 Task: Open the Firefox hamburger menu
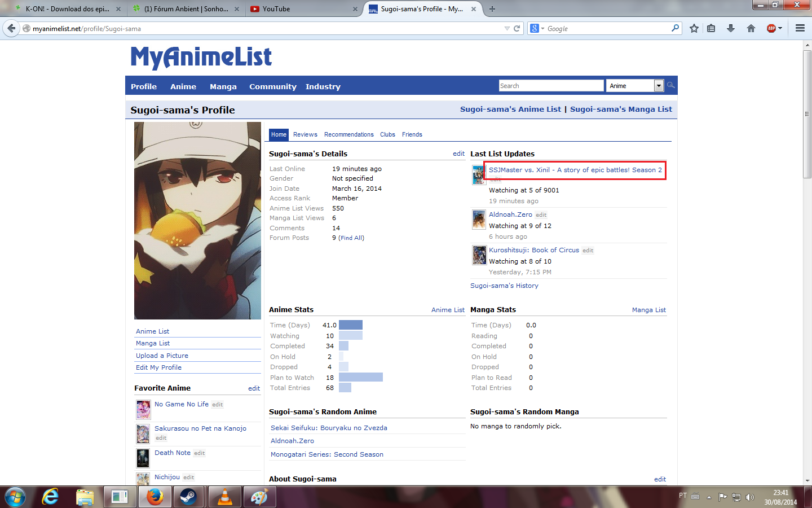[800, 28]
